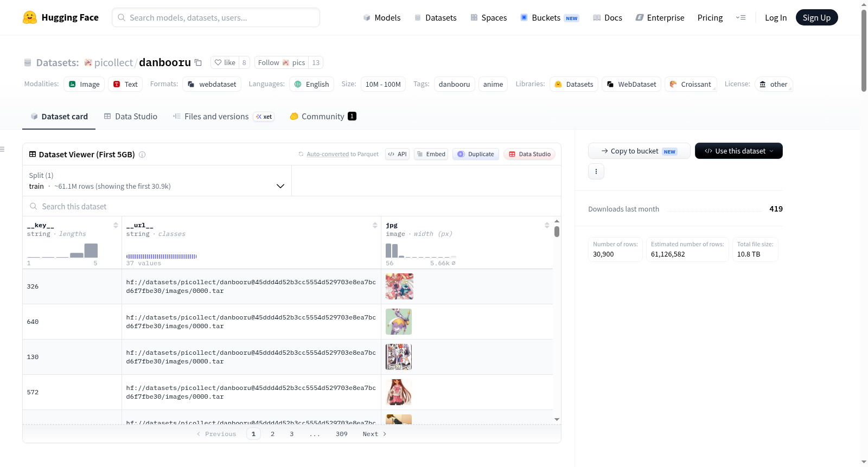
Task: Jump to page 309
Action: point(341,434)
